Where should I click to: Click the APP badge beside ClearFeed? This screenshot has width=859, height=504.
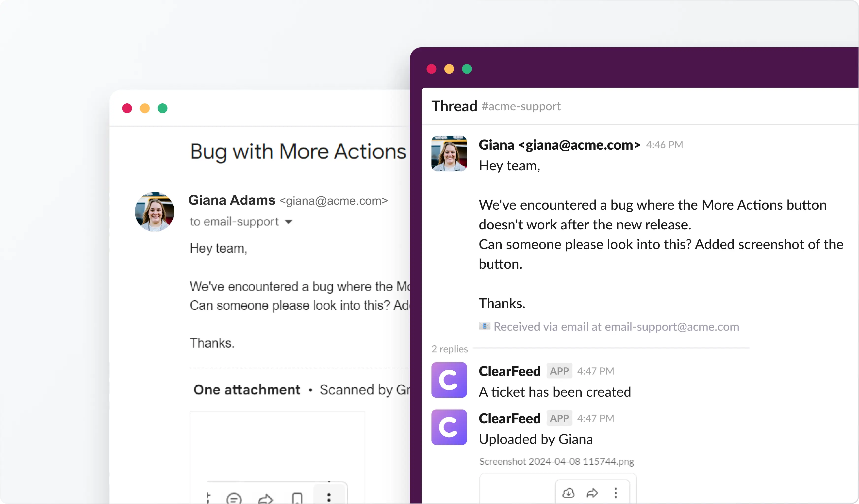click(x=559, y=371)
